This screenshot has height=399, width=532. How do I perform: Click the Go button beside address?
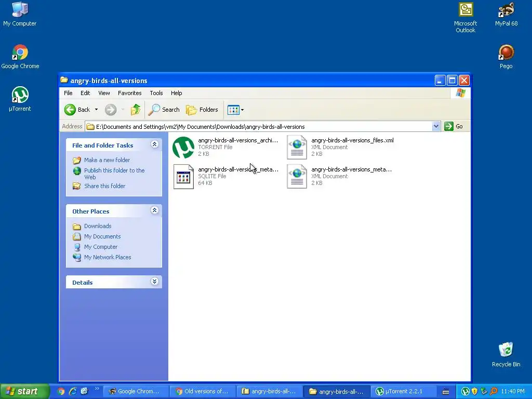coord(454,127)
